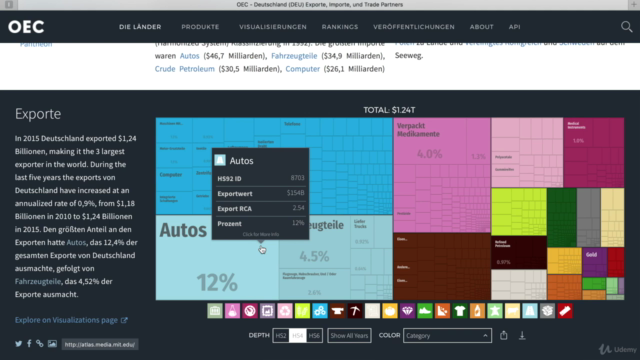Select the yellow pumpkin foodstuffs icon
This screenshot has height=360, width=640.
coord(390,311)
